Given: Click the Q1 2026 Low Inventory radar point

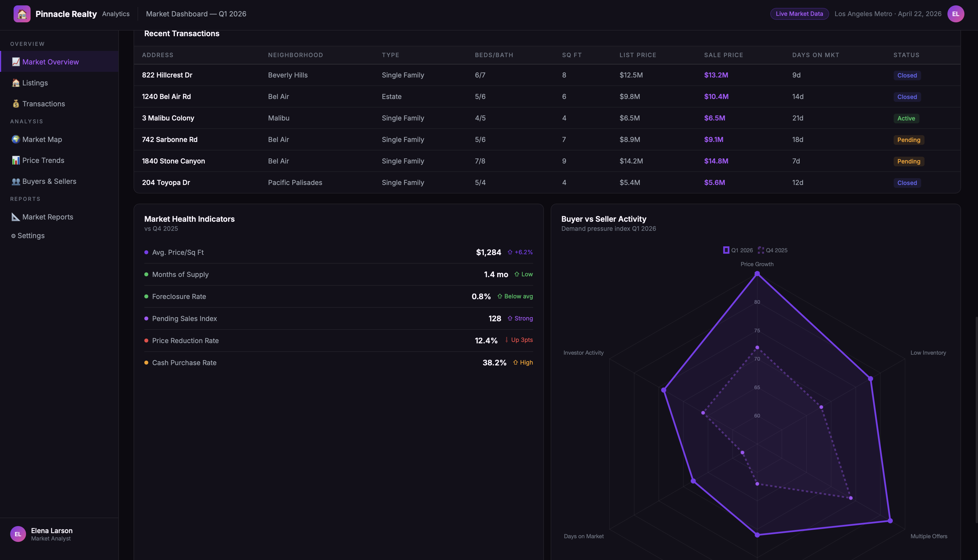Looking at the screenshot, I should point(871,379).
